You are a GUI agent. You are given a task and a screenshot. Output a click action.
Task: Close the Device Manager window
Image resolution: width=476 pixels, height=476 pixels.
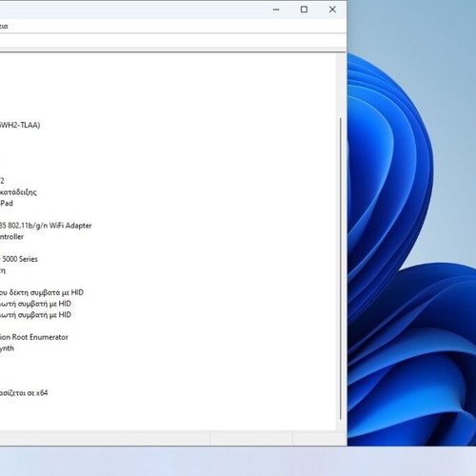332,10
